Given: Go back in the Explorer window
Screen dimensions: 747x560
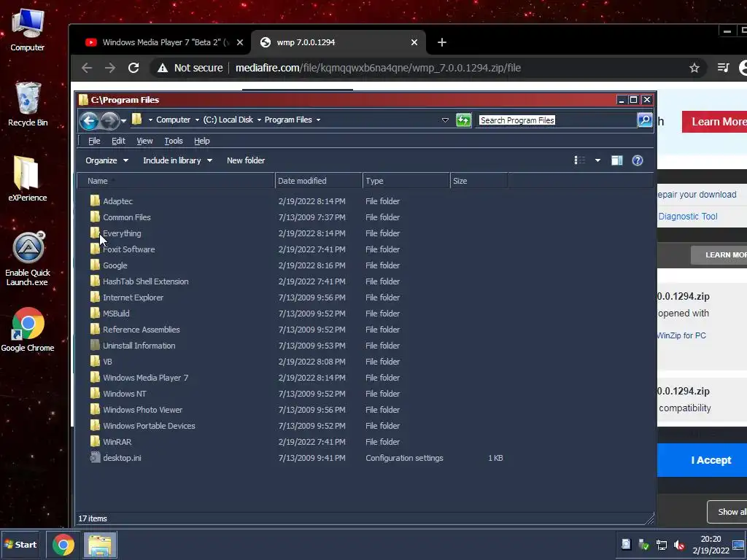Looking at the screenshot, I should tap(89, 120).
